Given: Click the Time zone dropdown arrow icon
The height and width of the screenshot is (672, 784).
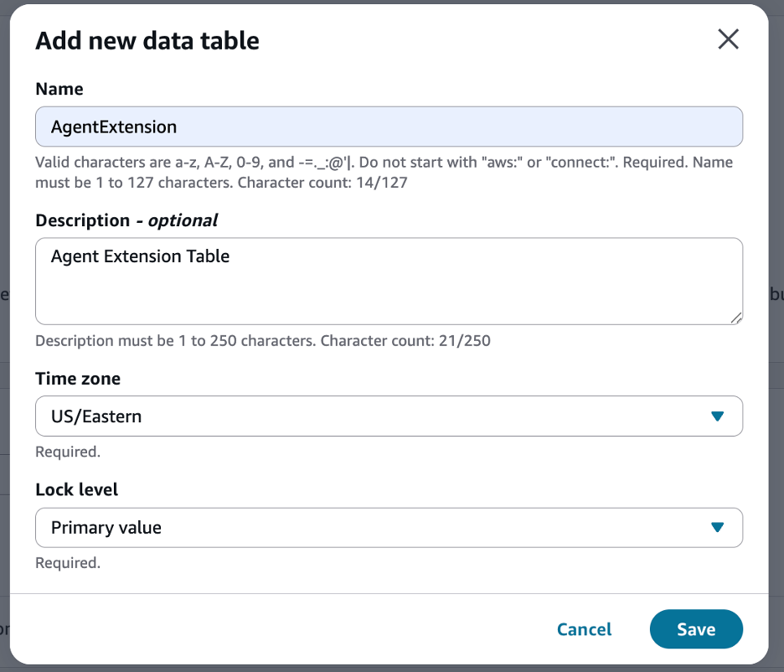Looking at the screenshot, I should click(x=717, y=416).
